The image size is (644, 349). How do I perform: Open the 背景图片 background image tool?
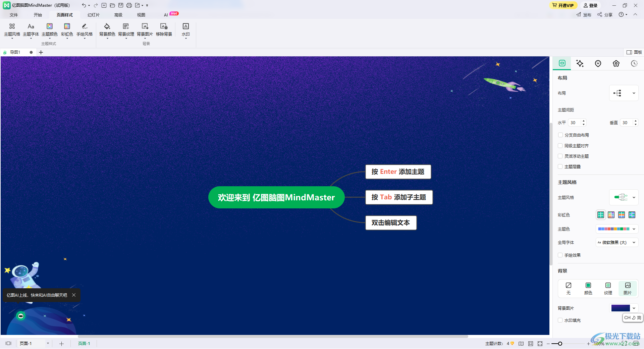[x=145, y=30]
